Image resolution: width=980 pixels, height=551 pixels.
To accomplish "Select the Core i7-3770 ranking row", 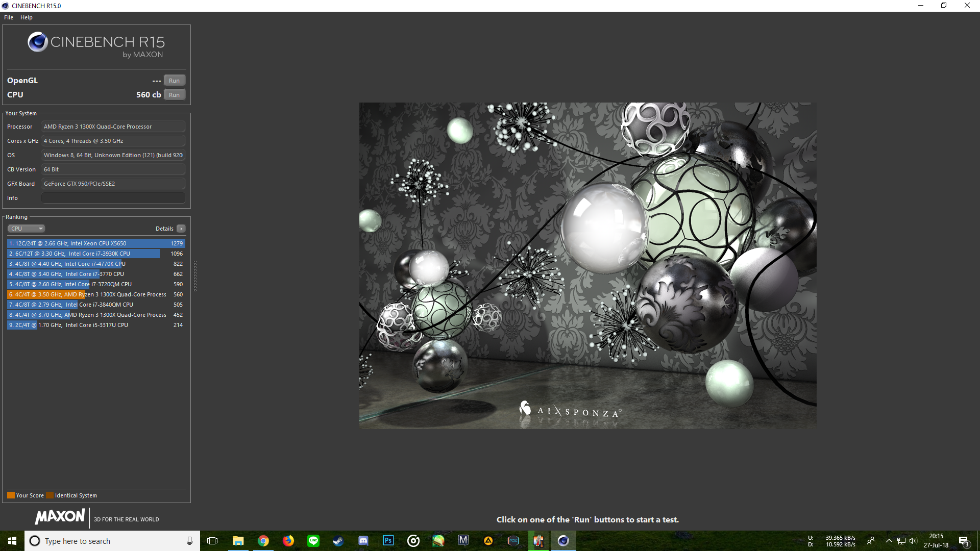I will point(96,274).
